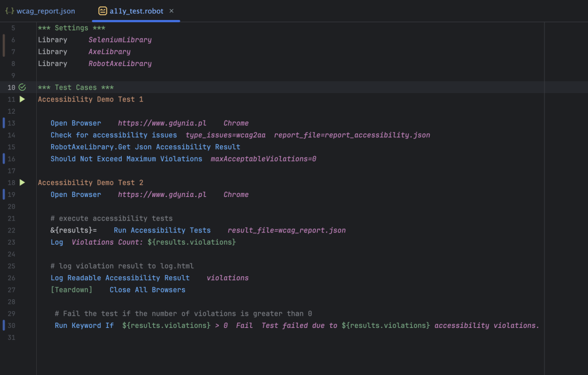The width and height of the screenshot is (588, 375).
Task: Select the a11y_test.robot tab
Action: [x=136, y=11]
